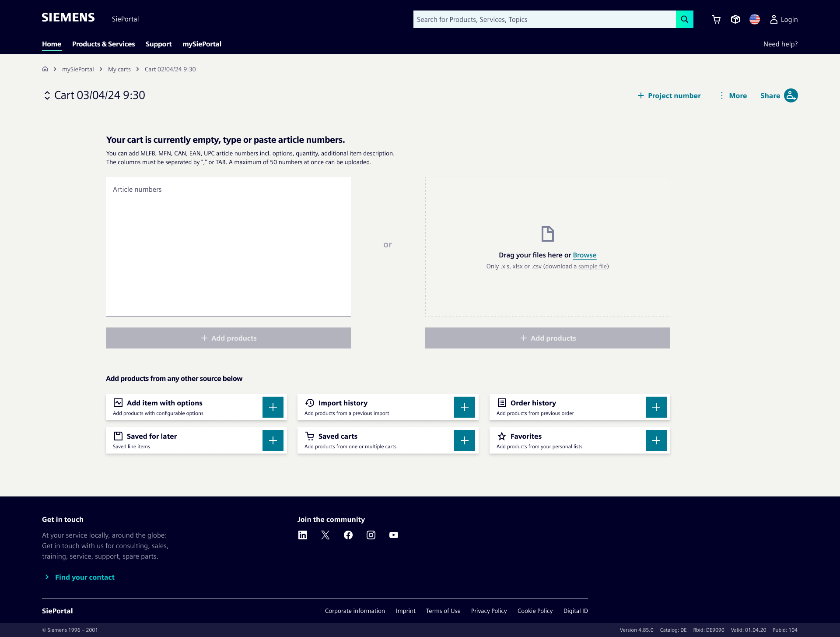Click SiePortal text beside the logo
The height and width of the screenshot is (637, 840).
pos(125,19)
